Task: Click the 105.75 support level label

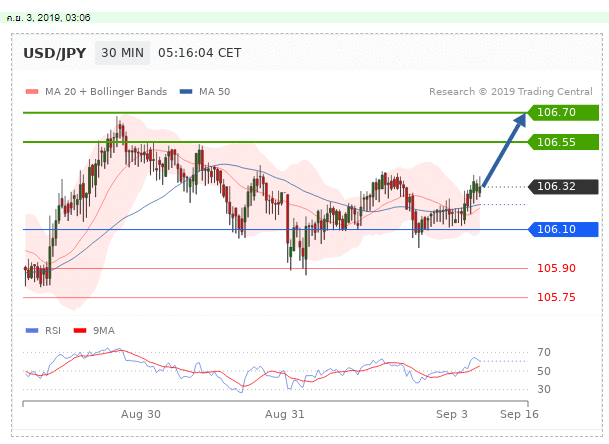Action: pos(556,297)
